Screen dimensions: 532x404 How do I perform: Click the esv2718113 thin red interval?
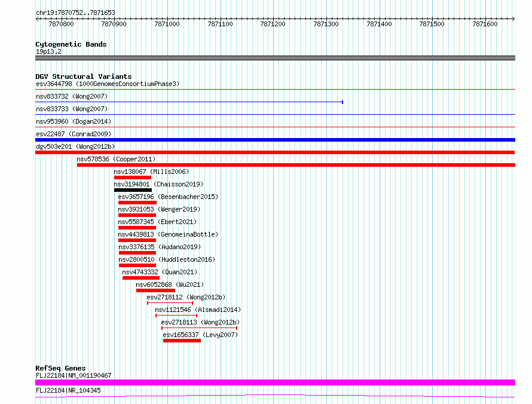pos(199,328)
